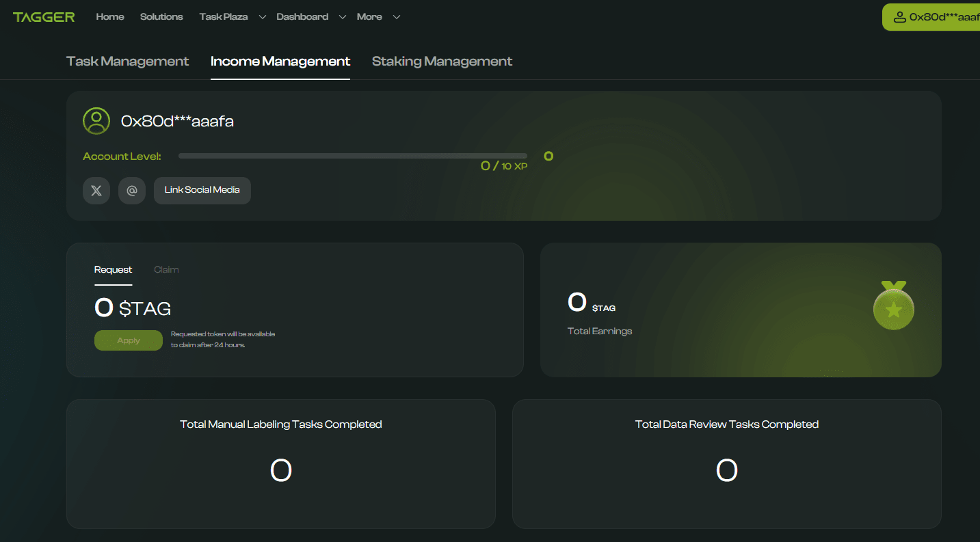Switch to Staking Management tab
Screen dimensions: 980x542
[x=442, y=62]
